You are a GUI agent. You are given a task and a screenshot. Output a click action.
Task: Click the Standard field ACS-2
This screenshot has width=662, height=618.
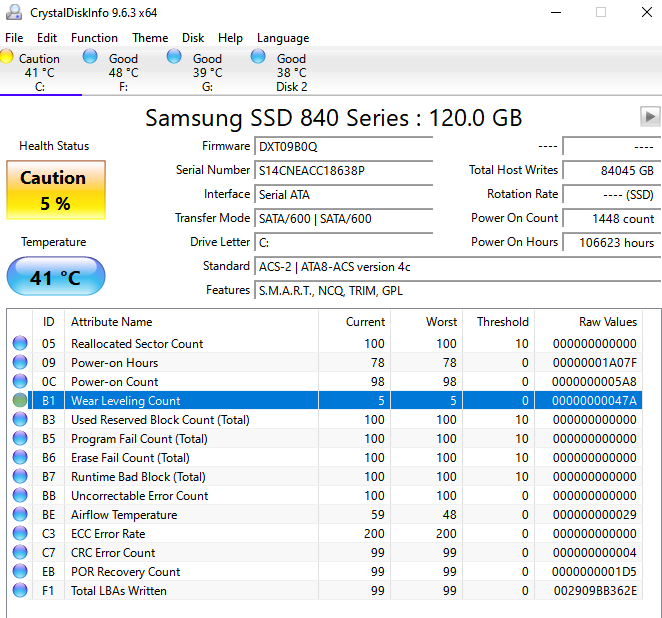click(458, 267)
